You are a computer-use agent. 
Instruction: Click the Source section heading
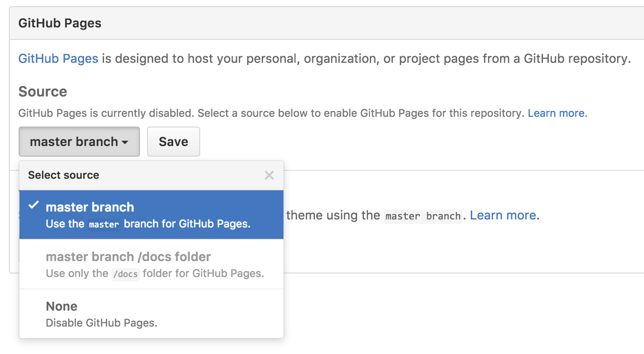click(43, 92)
